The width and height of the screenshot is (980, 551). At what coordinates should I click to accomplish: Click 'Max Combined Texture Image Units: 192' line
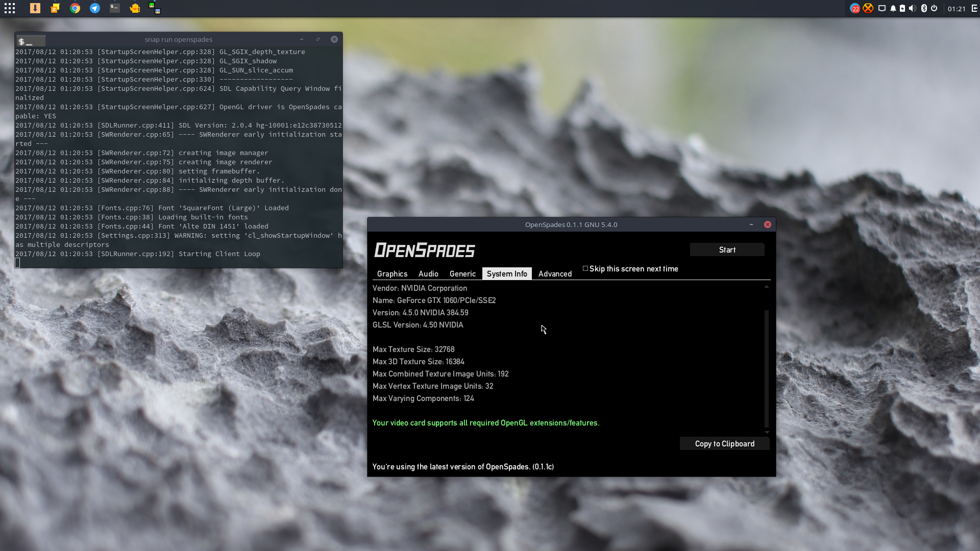point(440,374)
